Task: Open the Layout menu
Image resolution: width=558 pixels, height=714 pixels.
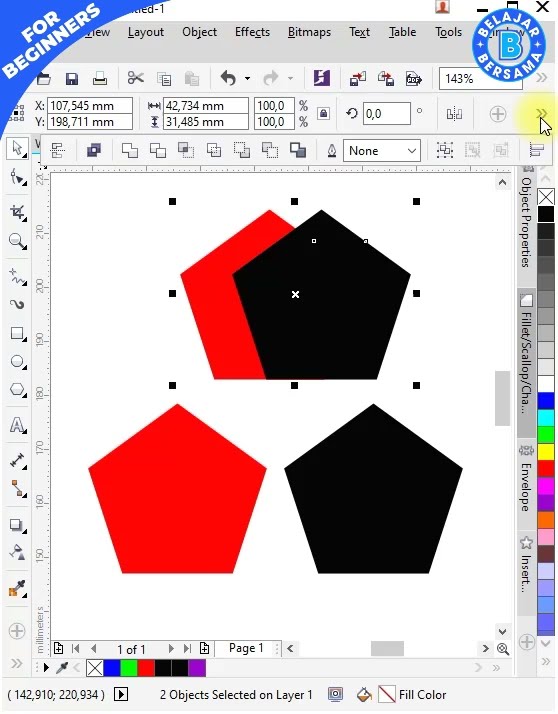Action: (x=146, y=32)
